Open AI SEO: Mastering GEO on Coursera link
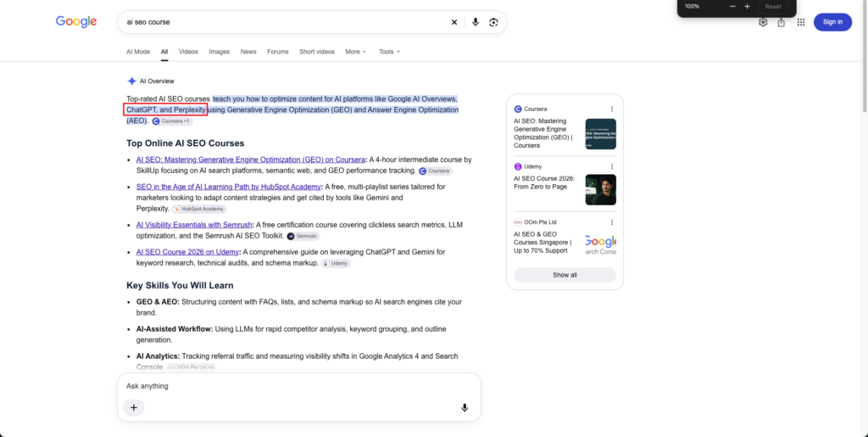Screen dimensions: 868x437 coord(251,160)
